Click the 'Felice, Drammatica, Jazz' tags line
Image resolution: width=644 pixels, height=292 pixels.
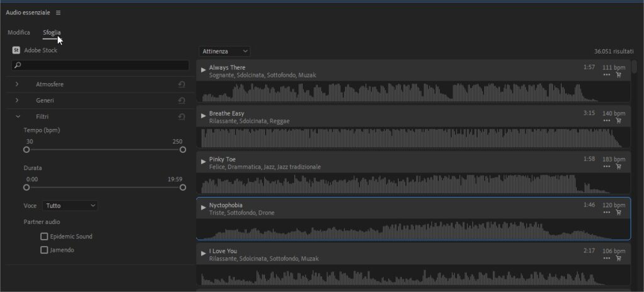[x=265, y=167]
